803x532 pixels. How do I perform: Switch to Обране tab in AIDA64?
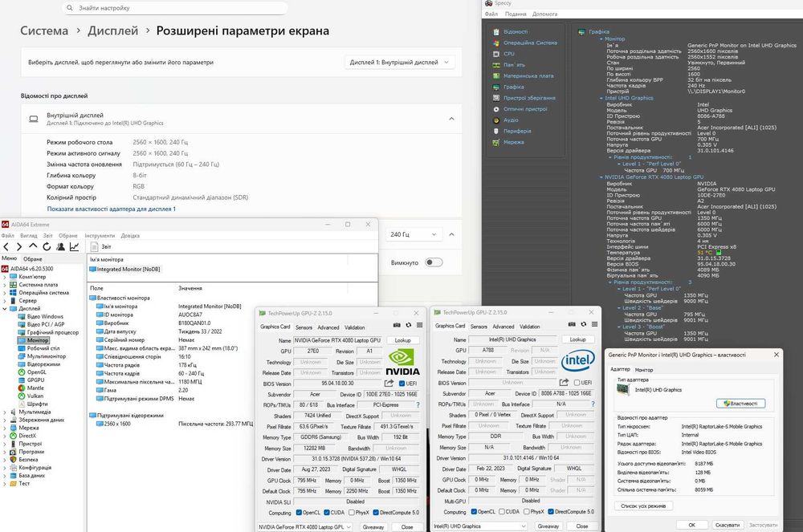point(32,259)
